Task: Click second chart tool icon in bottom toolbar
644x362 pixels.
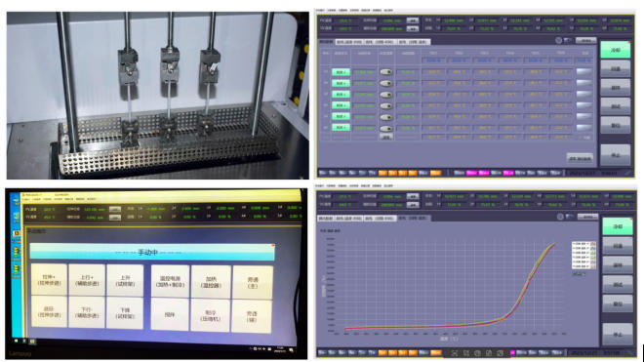Action: (466, 353)
